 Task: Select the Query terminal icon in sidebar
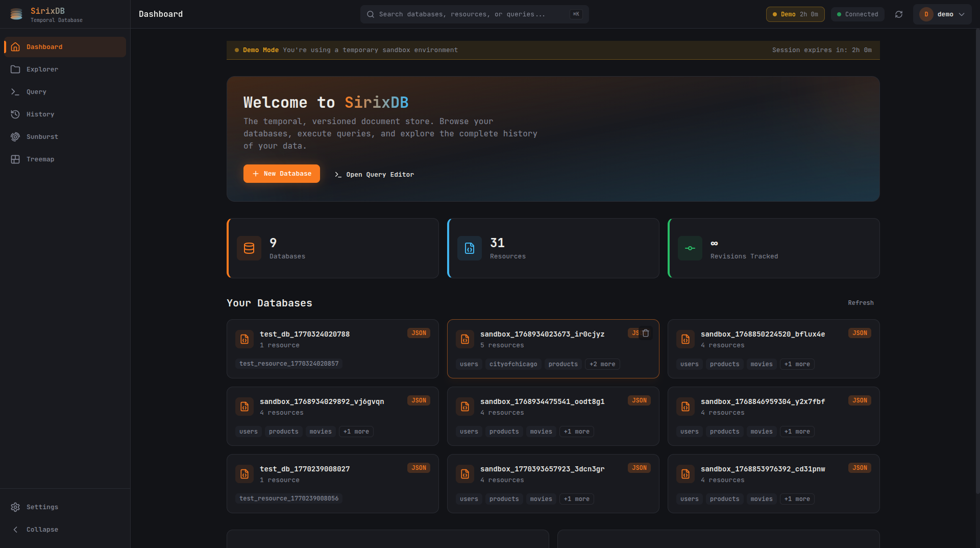(x=15, y=91)
